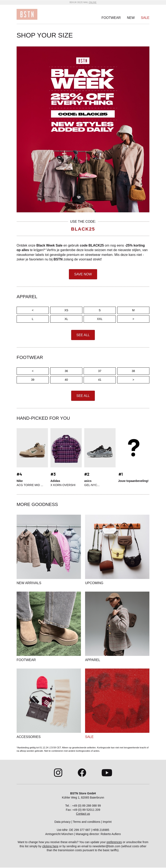Open the Nike ACG Torre Mid product image
The image size is (166, 868).
pos(32,447)
